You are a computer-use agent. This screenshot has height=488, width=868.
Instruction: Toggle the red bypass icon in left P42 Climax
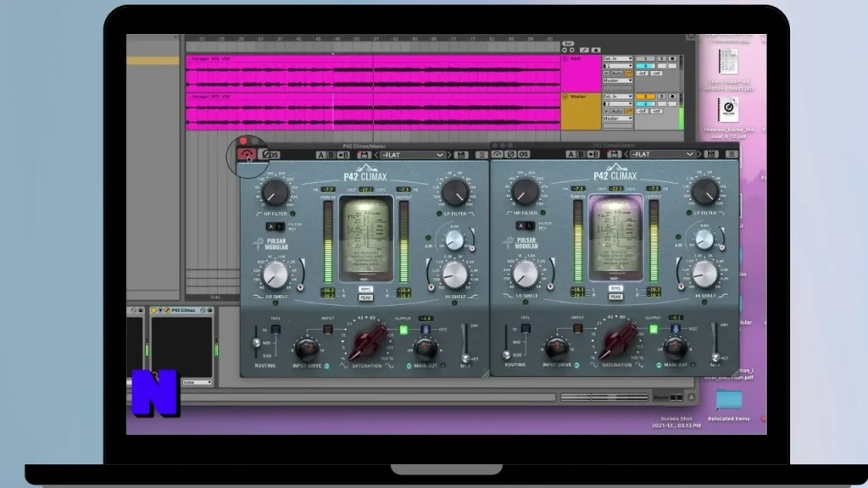click(247, 154)
